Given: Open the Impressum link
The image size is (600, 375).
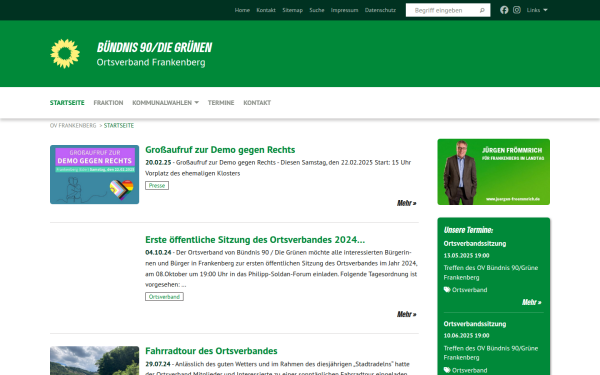Looking at the screenshot, I should [x=344, y=10].
